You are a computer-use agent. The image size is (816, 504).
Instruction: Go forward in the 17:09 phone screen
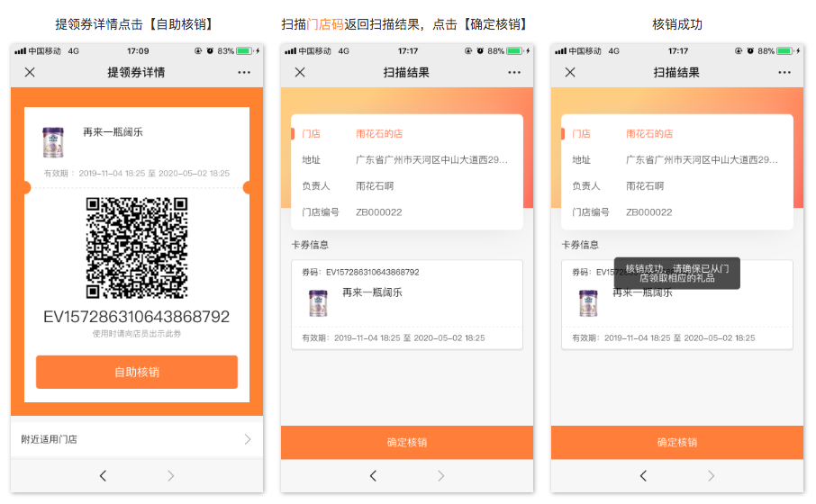(x=171, y=475)
